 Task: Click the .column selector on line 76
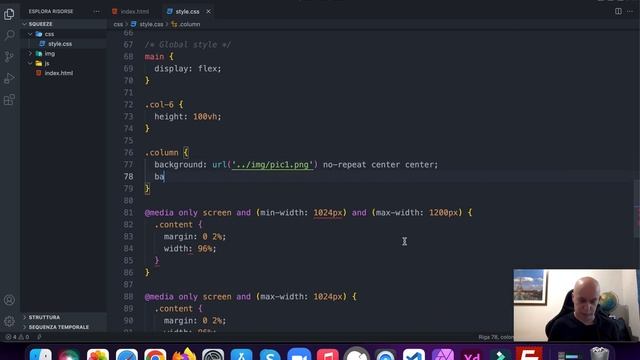pos(161,153)
